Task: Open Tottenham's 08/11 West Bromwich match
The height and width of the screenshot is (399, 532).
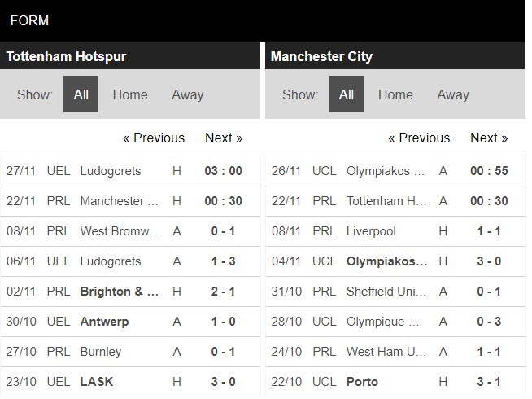Action: click(120, 231)
